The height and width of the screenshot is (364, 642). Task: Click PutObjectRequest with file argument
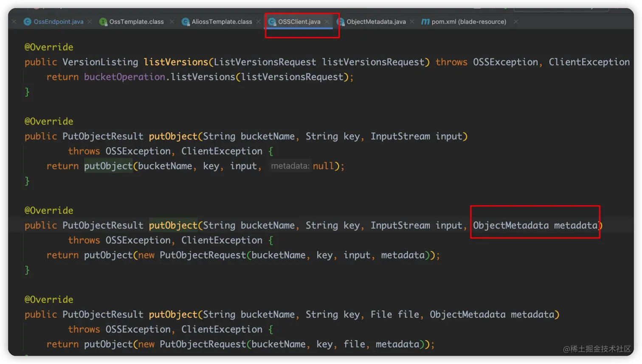tap(203, 344)
